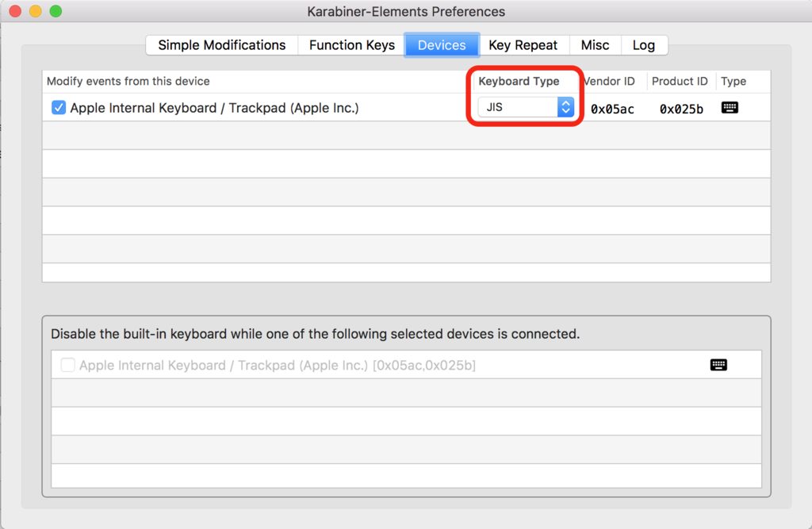Image resolution: width=812 pixels, height=529 pixels.
Task: Open the Misc tab
Action: point(595,45)
